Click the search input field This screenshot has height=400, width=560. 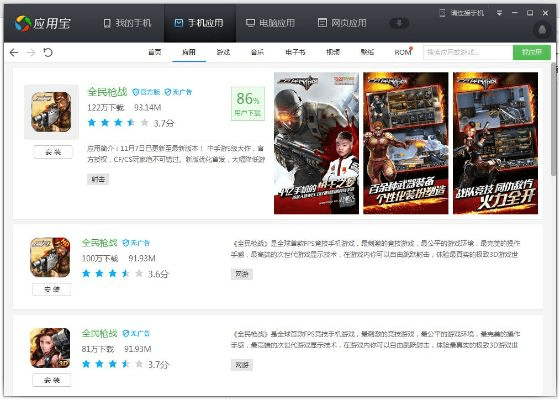[x=468, y=52]
